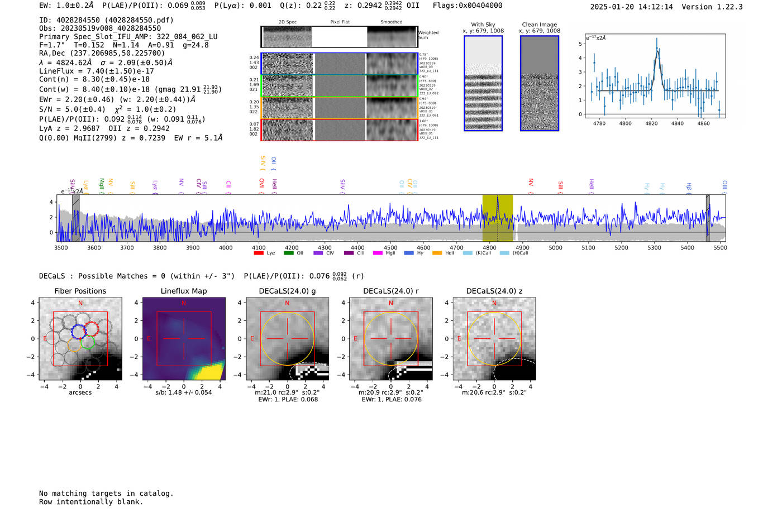Image resolution: width=782 pixels, height=532 pixels.
Task: Open the DECaLS(24.0) r cutout
Action: [390, 339]
